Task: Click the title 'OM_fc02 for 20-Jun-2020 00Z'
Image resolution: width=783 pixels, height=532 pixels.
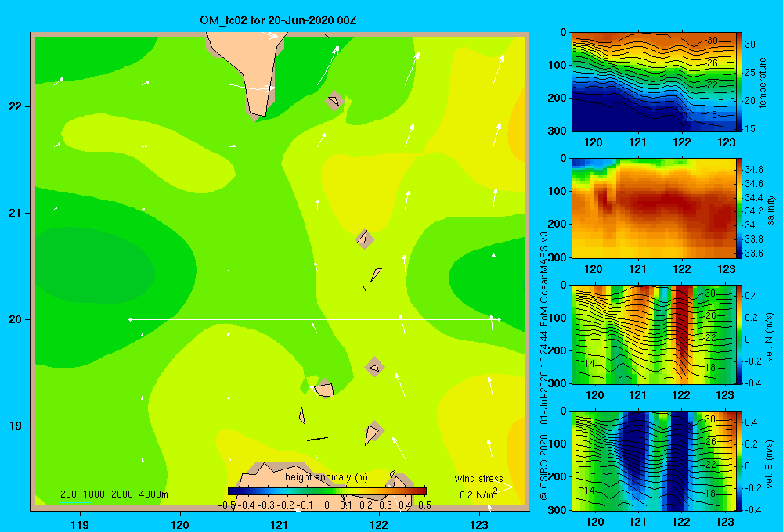Action: (278, 20)
